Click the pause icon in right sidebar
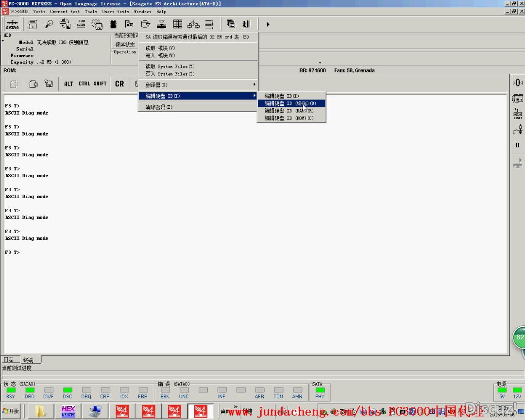The width and height of the screenshot is (525, 420). click(518, 145)
